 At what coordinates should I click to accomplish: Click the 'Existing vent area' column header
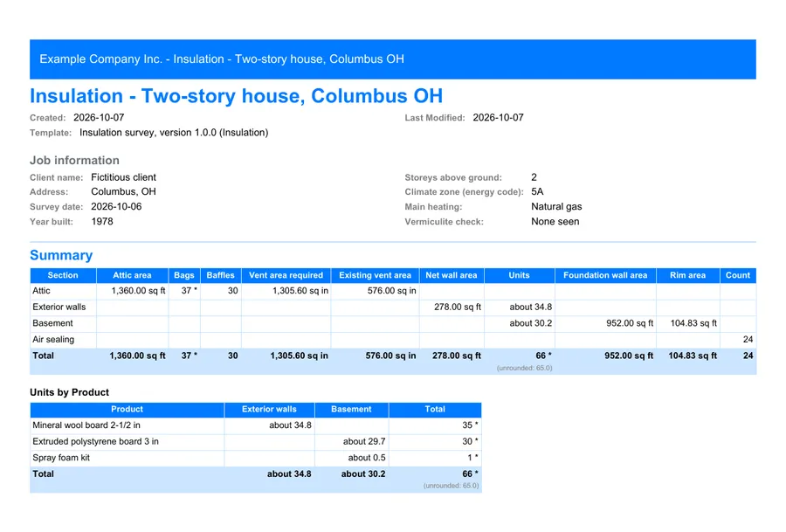(x=375, y=275)
